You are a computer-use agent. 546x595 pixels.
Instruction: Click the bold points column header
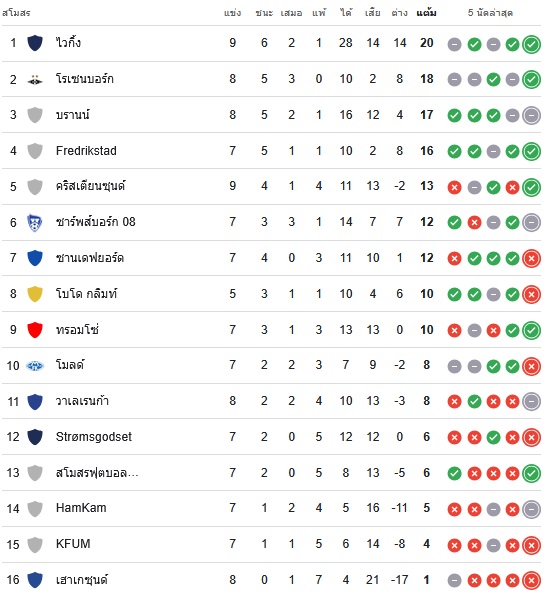(426, 13)
